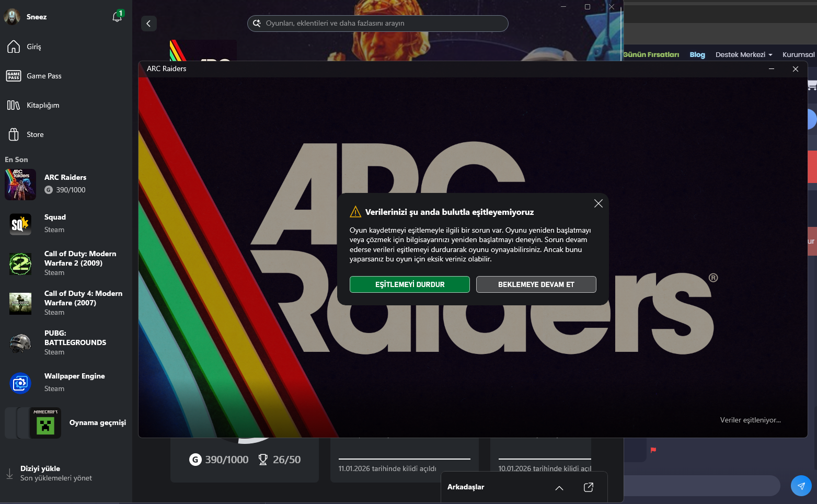Open the Store section
The width and height of the screenshot is (817, 504).
66,134
